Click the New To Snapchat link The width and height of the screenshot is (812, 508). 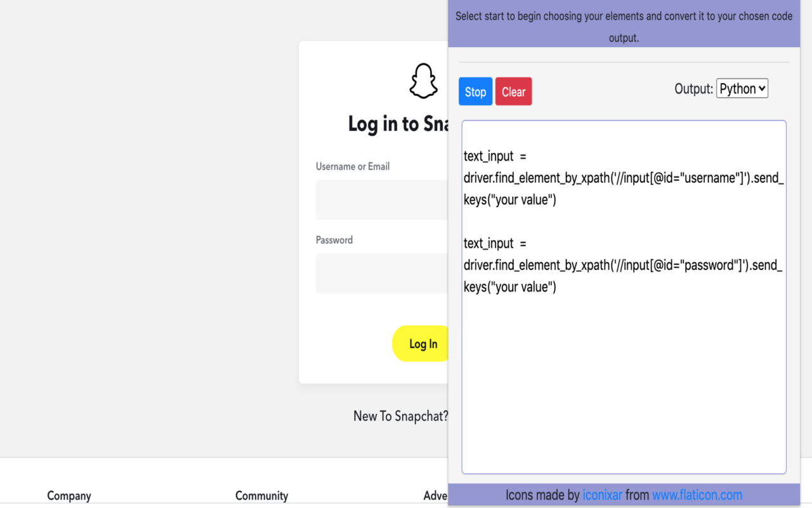400,416
